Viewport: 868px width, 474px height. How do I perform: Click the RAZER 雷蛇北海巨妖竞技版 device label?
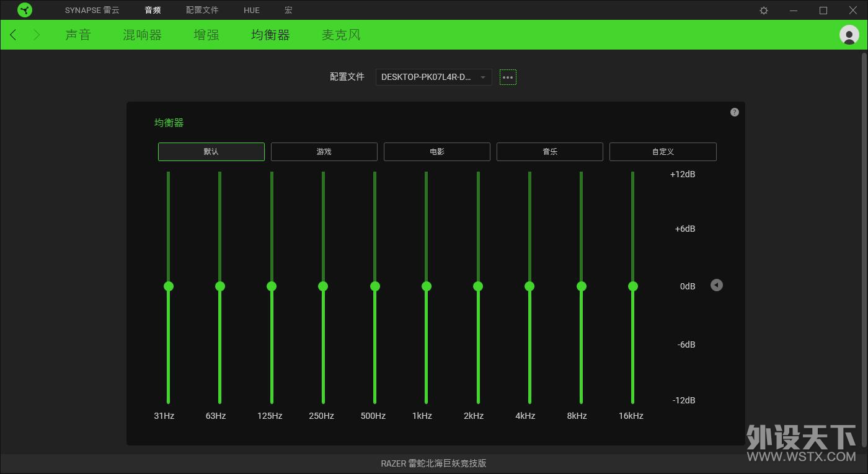[x=433, y=463]
